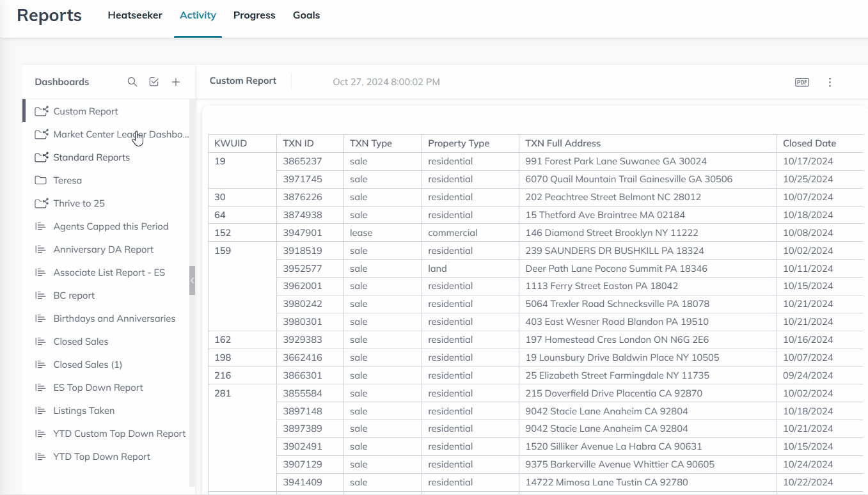
Task: Click the Closed Date column header
Action: (821, 143)
